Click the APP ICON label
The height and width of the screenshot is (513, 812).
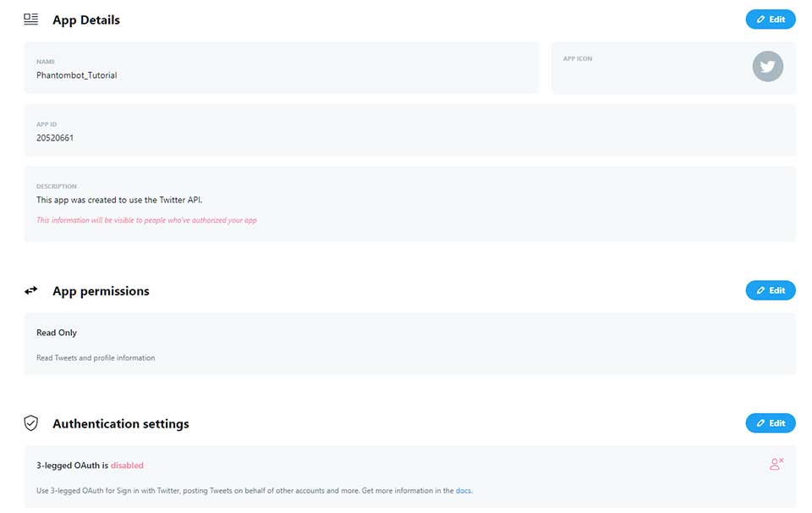[578, 59]
